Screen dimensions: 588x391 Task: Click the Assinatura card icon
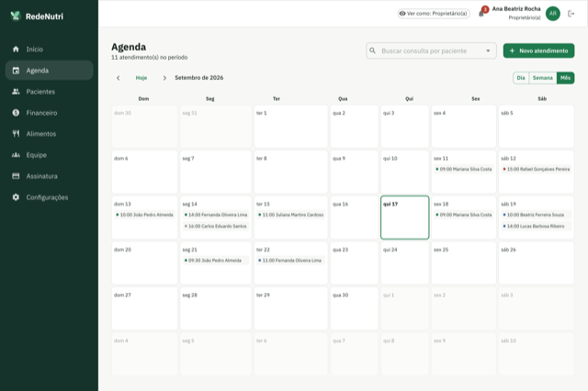[x=16, y=176]
